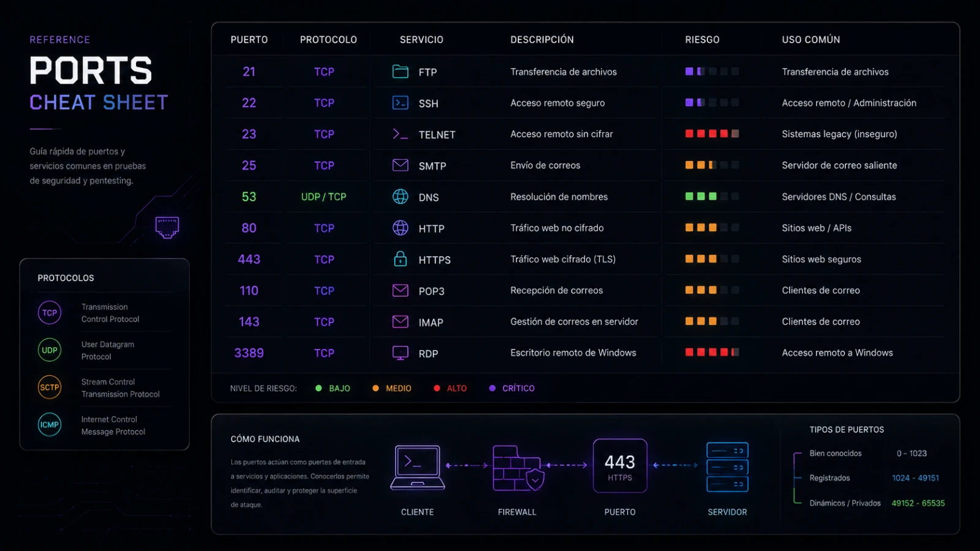Click 'Tráfico web cifrado (TLS)' description
The width and height of the screenshot is (980, 551).
[563, 259]
